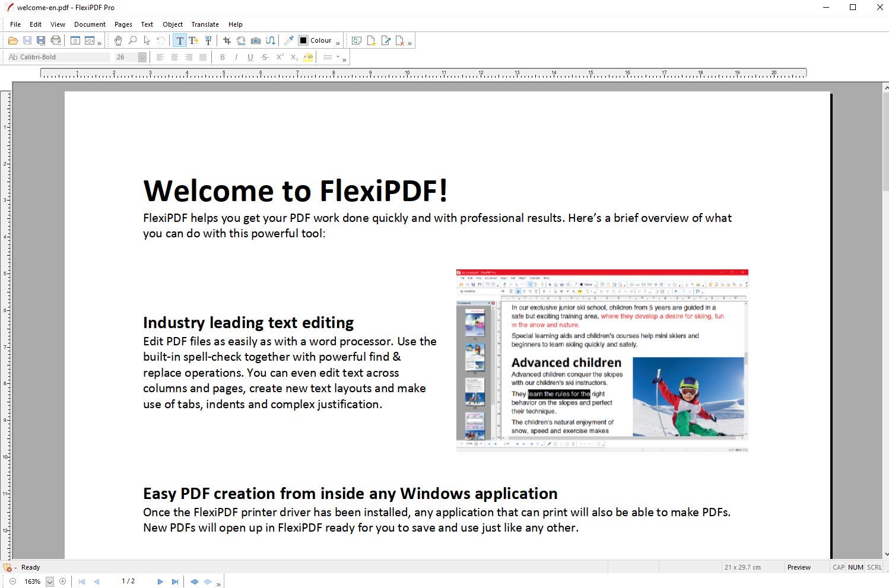
Task: Click the zoom out minus button
Action: [x=12, y=581]
